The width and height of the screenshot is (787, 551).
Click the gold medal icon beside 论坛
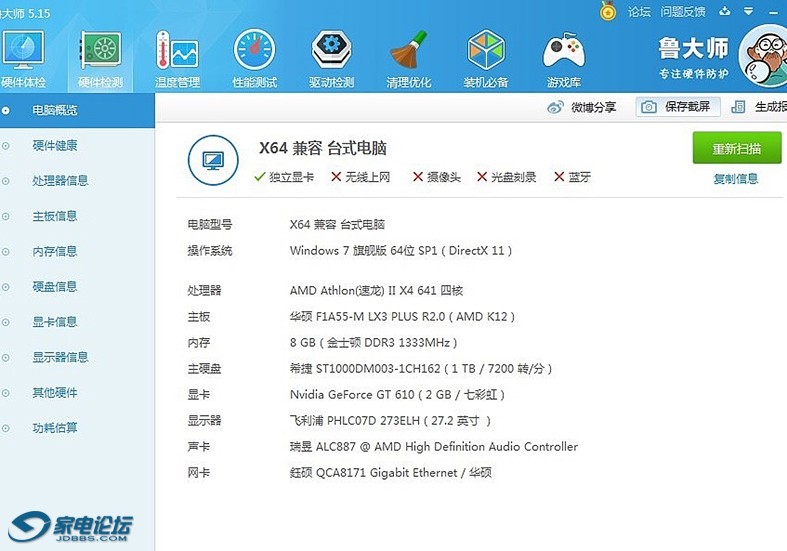pos(608,12)
